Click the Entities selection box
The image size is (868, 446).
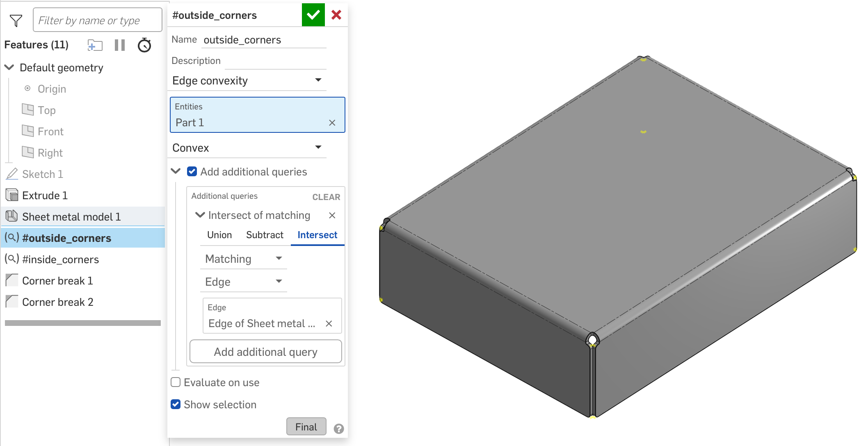point(258,115)
